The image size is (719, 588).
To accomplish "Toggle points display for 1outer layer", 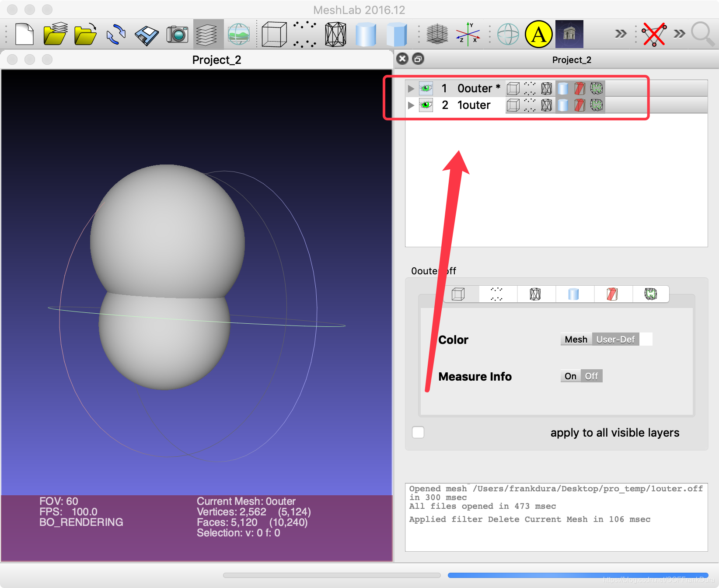I will click(530, 105).
